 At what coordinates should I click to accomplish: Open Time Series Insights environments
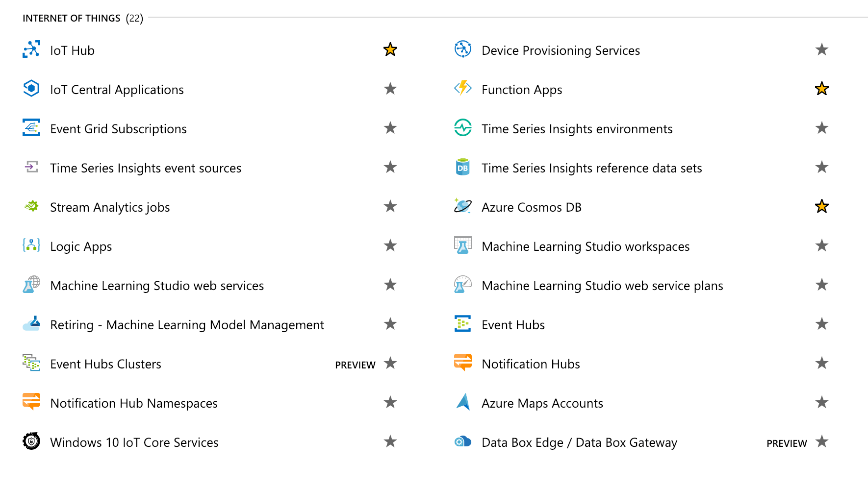[577, 129]
